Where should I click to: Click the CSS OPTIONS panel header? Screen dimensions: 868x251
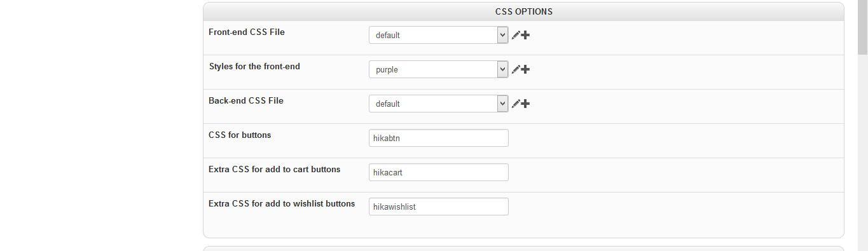[x=523, y=11]
